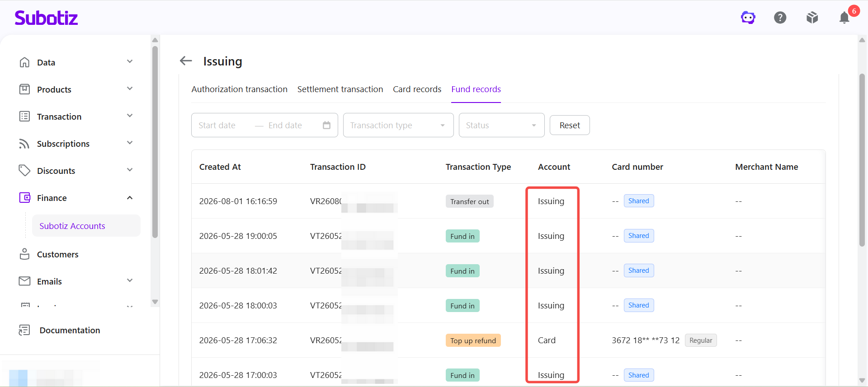
Task: Click card number 3672 18** **73 12
Action: 646,340
